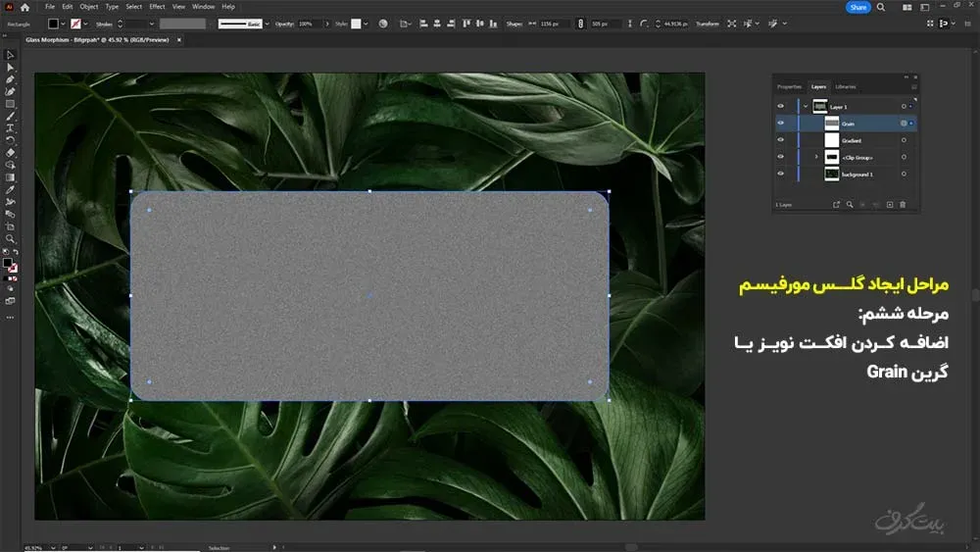Select the Eyedropper tool
The width and height of the screenshot is (980, 552).
[x=10, y=189]
